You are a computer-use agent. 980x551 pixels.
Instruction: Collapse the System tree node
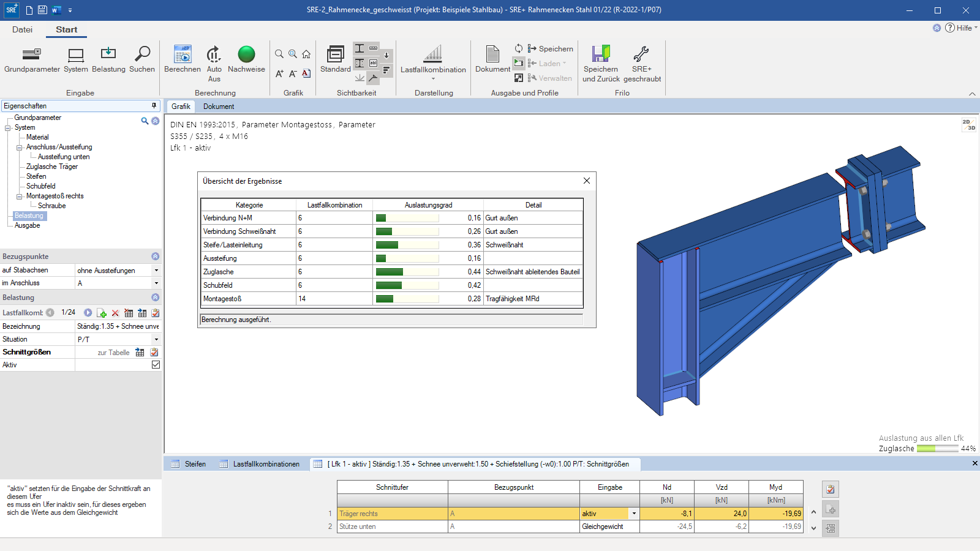tap(8, 128)
